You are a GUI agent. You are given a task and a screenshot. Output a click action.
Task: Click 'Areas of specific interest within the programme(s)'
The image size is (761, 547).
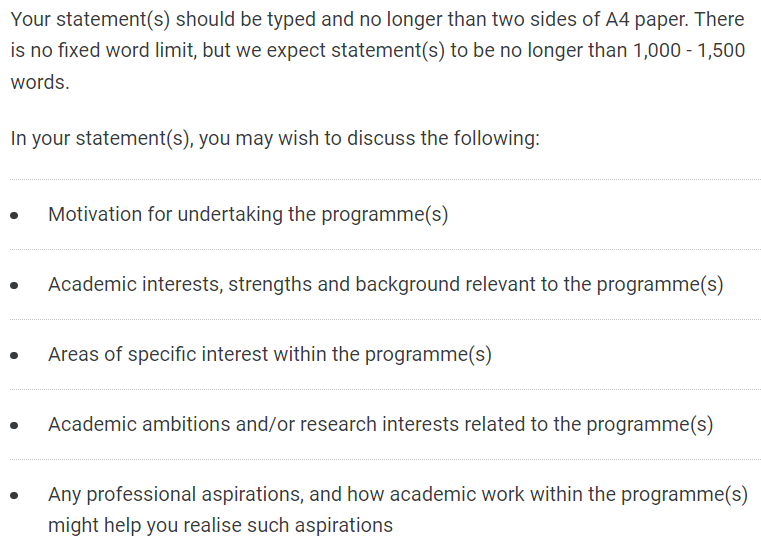pos(270,354)
